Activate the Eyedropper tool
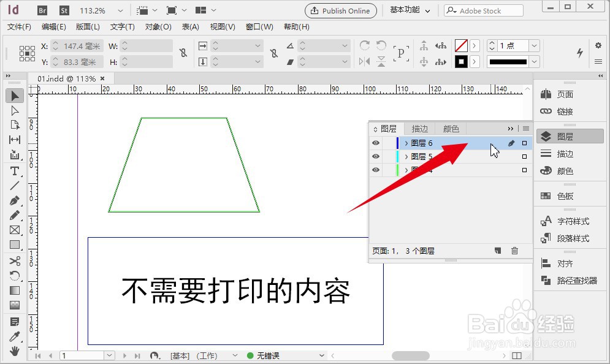610x364 pixels. [15, 336]
